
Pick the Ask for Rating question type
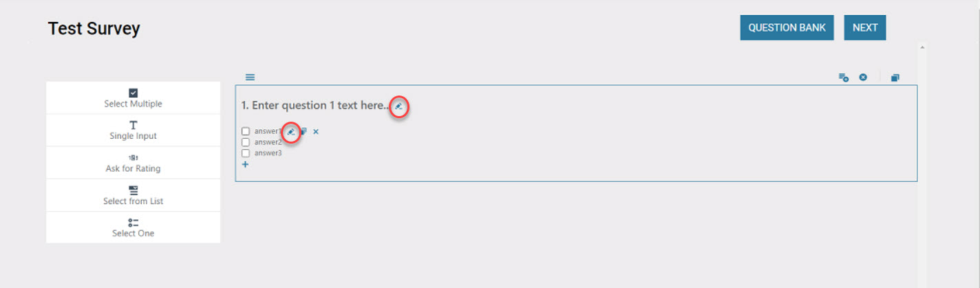(134, 163)
